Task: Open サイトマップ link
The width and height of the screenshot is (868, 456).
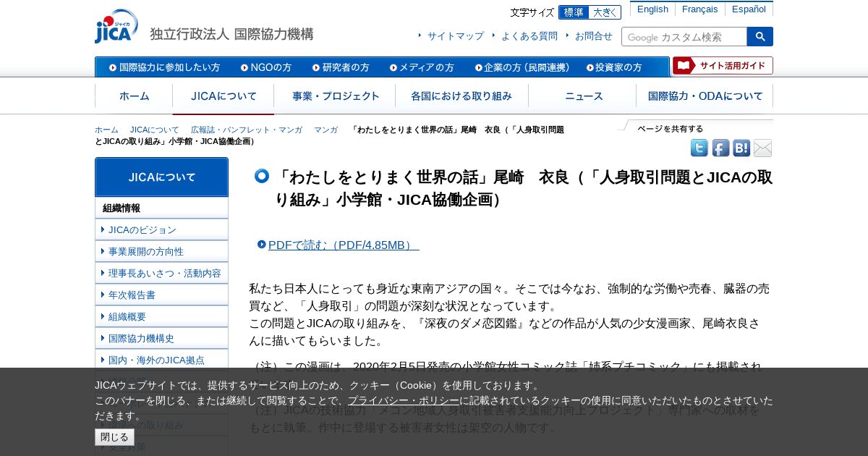Action: click(456, 36)
